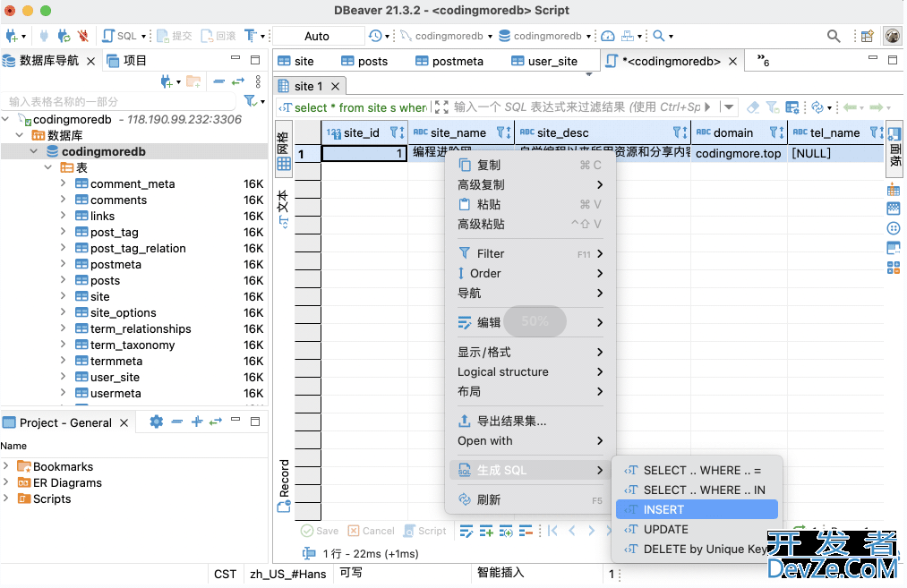This screenshot has width=907, height=588.
Task: Click Auto transaction mode field
Action: [317, 36]
